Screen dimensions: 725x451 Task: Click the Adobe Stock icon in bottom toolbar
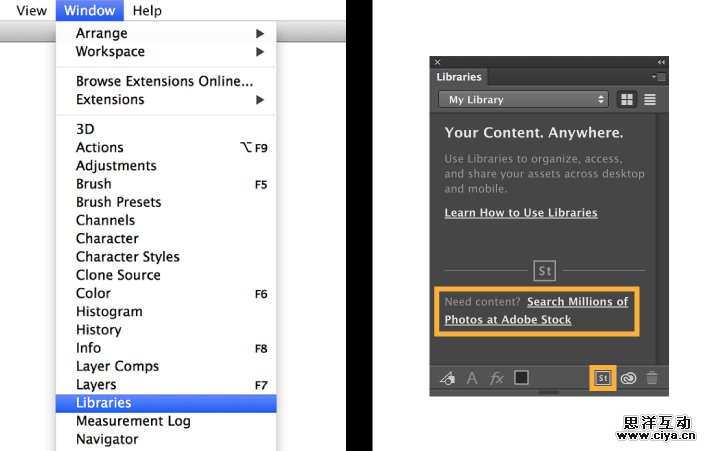[602, 378]
